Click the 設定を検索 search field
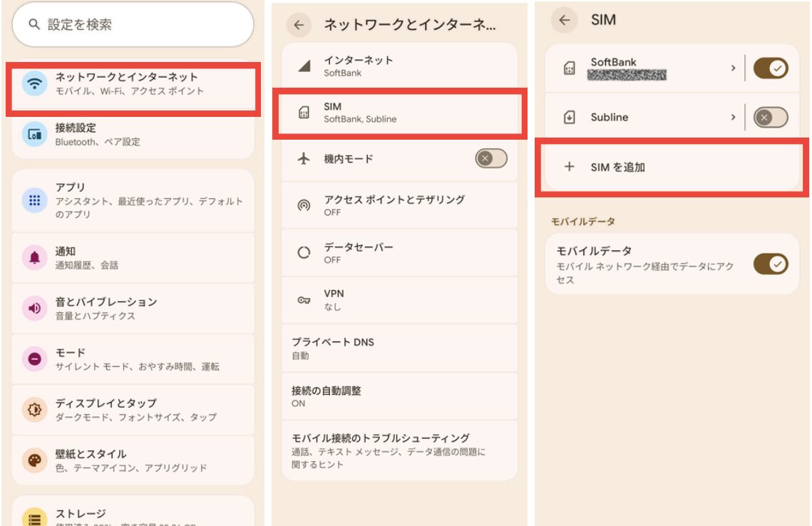 pyautogui.click(x=133, y=24)
